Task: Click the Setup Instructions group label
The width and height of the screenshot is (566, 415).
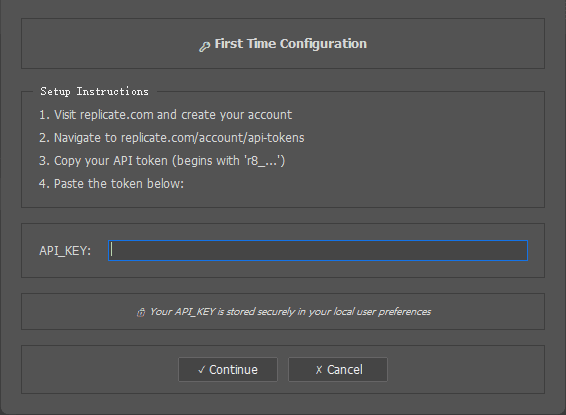Action: pyautogui.click(x=94, y=91)
